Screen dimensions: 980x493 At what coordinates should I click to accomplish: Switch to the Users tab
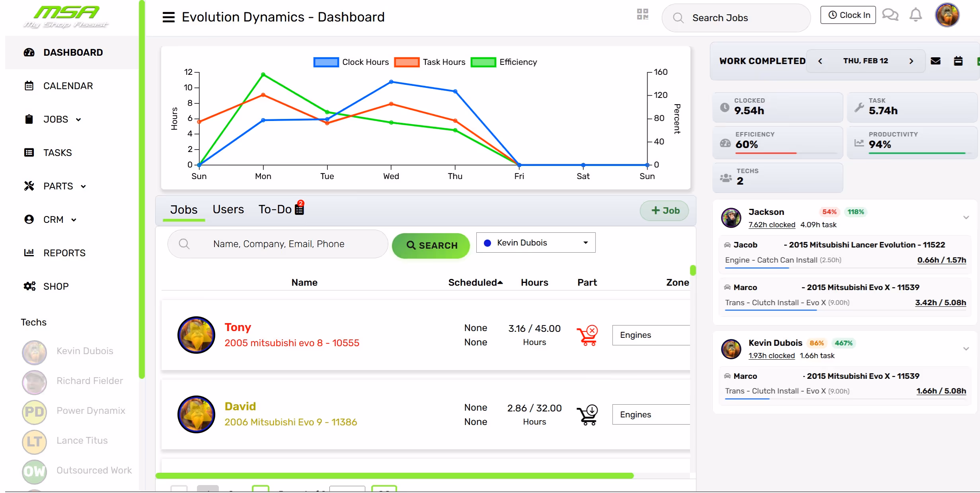pos(228,209)
